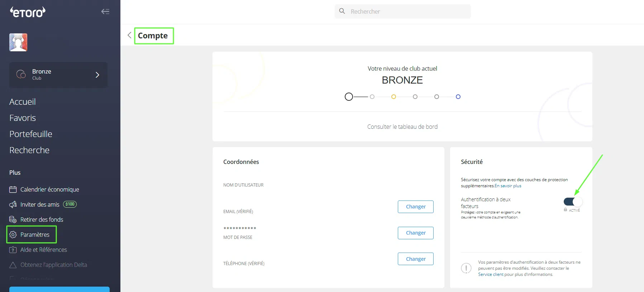
Task: Click the blue button at sidebar bottom
Action: (x=59, y=289)
